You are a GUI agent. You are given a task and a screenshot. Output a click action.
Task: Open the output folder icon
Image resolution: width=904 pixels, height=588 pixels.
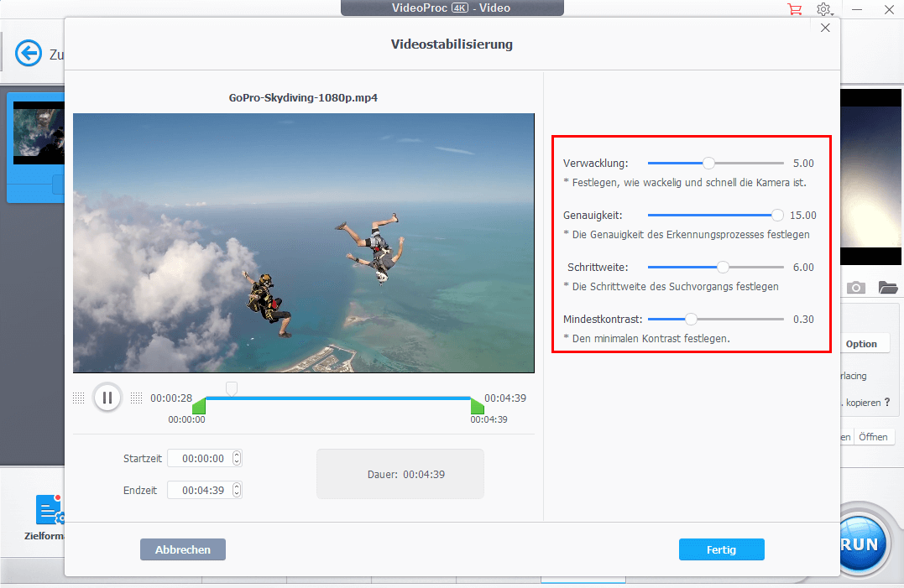pyautogui.click(x=887, y=288)
